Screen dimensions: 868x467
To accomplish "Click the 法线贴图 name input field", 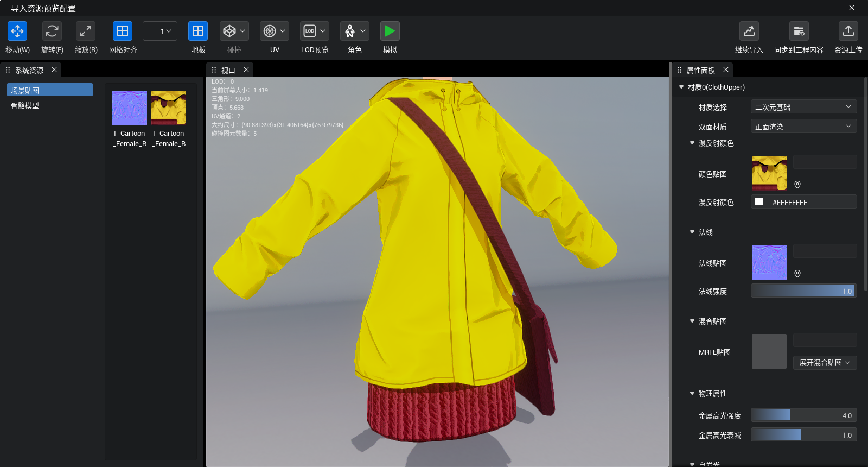I will (825, 251).
